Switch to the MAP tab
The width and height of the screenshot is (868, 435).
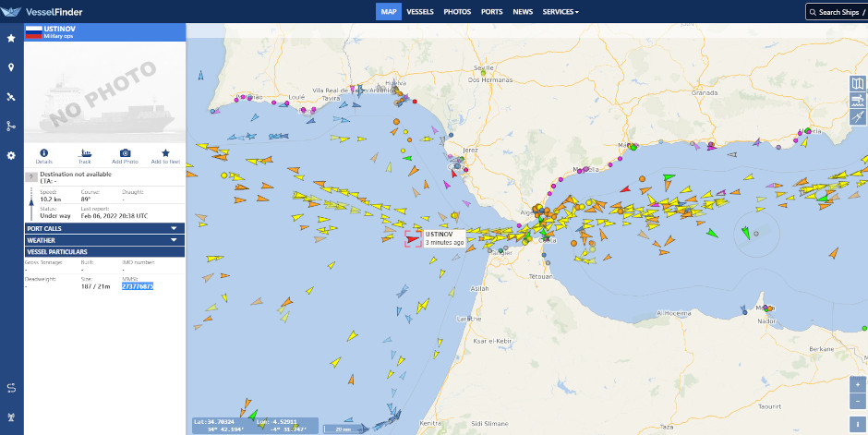pyautogui.click(x=389, y=12)
